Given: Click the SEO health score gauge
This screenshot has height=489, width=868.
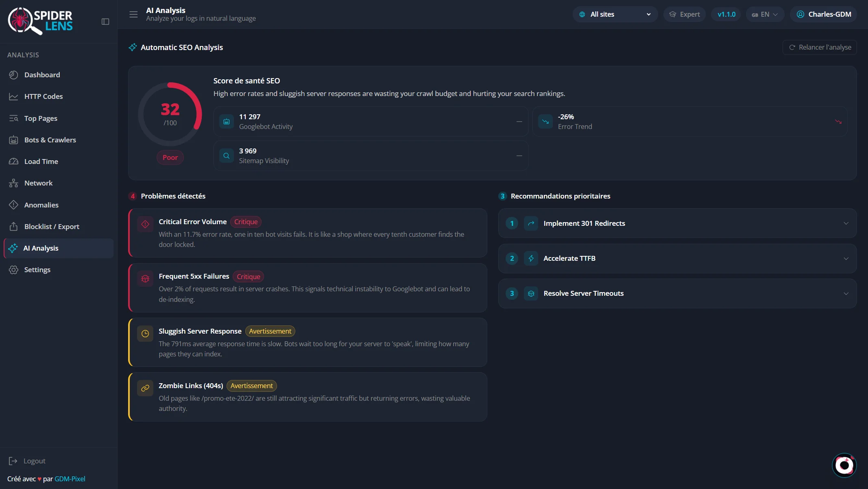Looking at the screenshot, I should point(170,114).
